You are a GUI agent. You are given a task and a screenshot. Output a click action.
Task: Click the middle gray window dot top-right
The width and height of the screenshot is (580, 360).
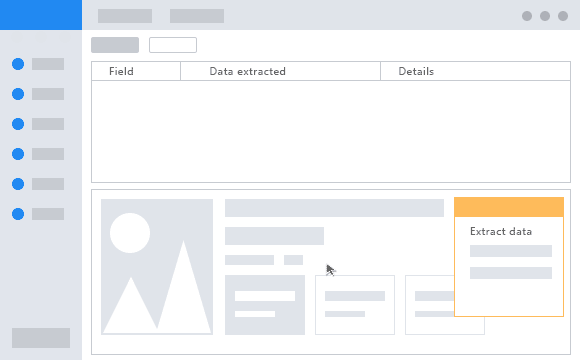tap(545, 16)
